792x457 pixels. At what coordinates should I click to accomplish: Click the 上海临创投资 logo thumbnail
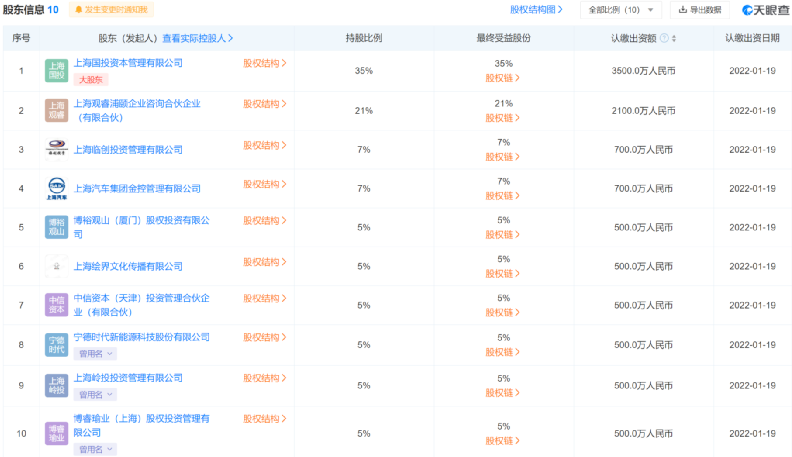(56, 149)
